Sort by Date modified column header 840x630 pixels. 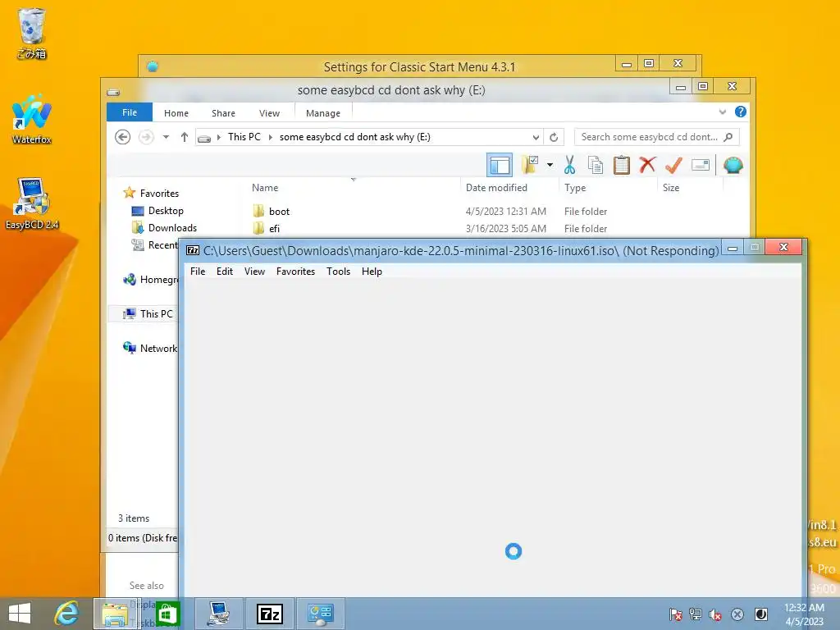click(496, 188)
